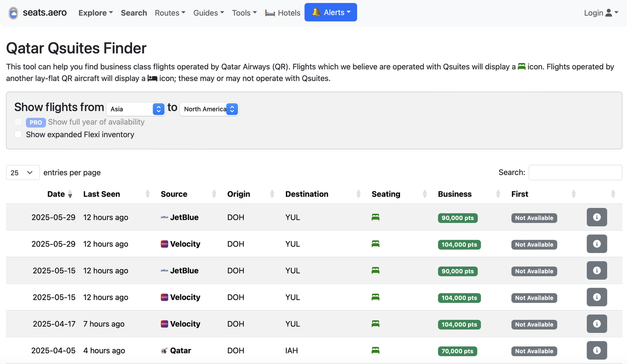Sort by the Last Seen column header
This screenshot has width=627, height=364.
102,194
